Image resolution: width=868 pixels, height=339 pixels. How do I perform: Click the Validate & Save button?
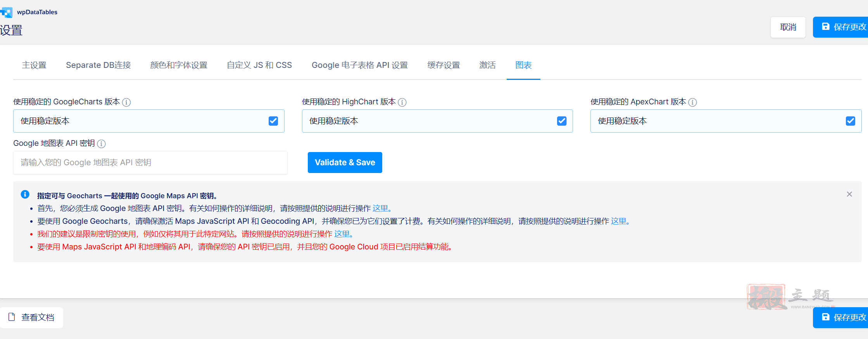coord(345,163)
